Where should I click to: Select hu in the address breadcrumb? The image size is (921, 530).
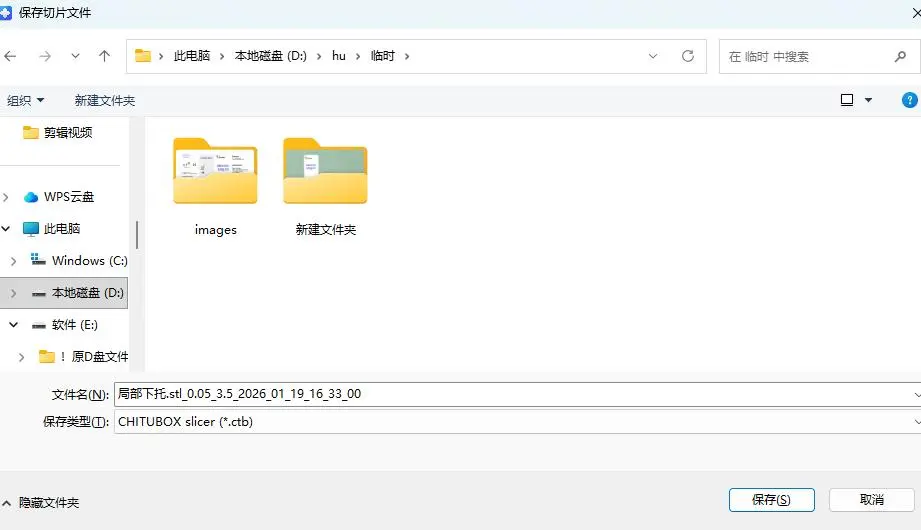[338, 56]
